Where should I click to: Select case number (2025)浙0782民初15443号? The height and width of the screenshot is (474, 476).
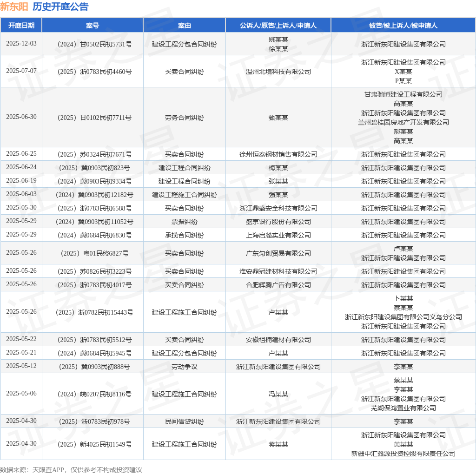94,312
